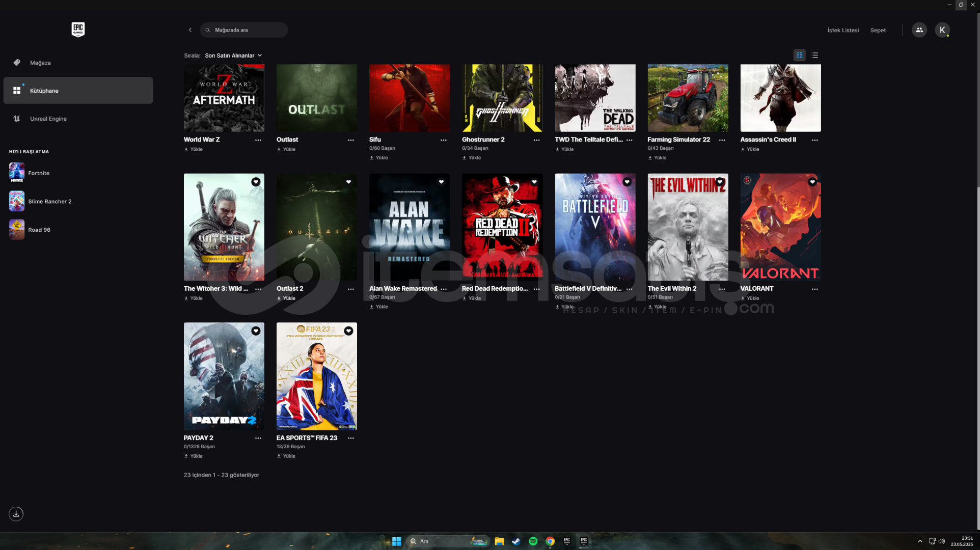Open the friends list icon
Screen dimensions: 980x550
click(x=919, y=30)
